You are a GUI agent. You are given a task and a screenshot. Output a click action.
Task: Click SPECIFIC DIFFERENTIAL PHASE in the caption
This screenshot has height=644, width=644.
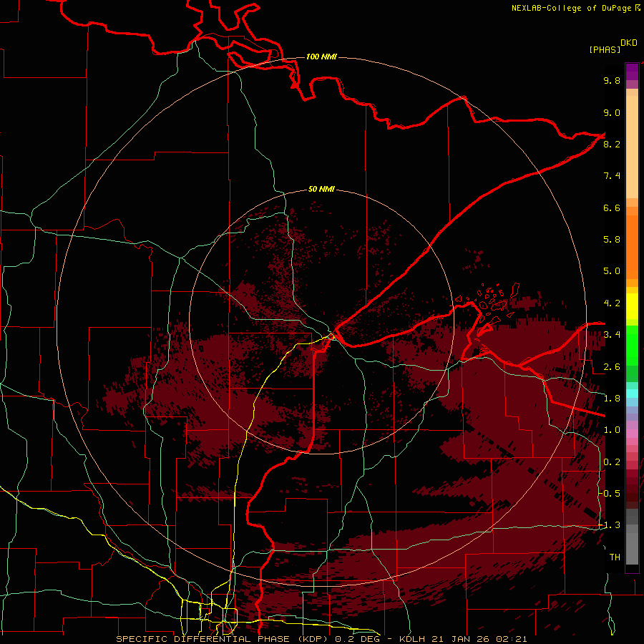click(203, 639)
